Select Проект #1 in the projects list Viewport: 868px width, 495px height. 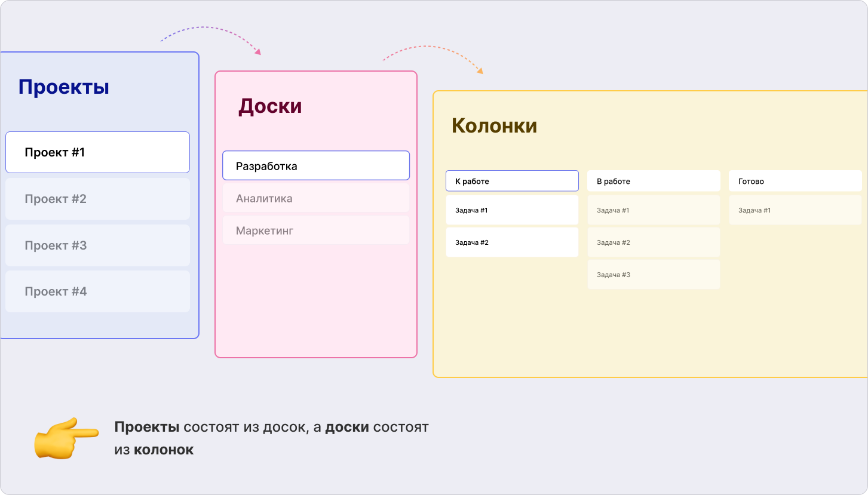click(97, 152)
